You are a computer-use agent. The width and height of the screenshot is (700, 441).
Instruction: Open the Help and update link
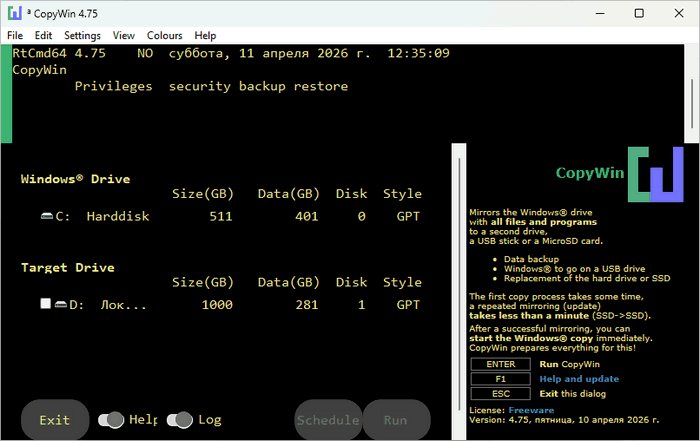coord(579,379)
